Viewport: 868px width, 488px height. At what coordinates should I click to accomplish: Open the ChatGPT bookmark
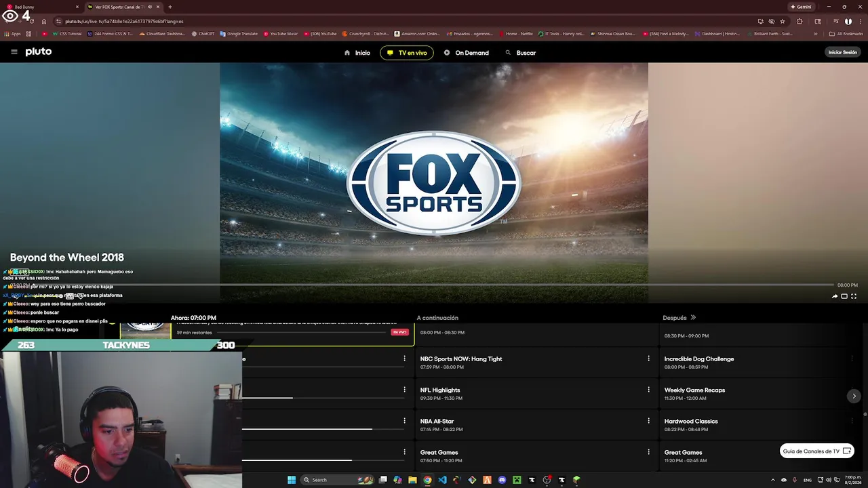click(x=203, y=34)
